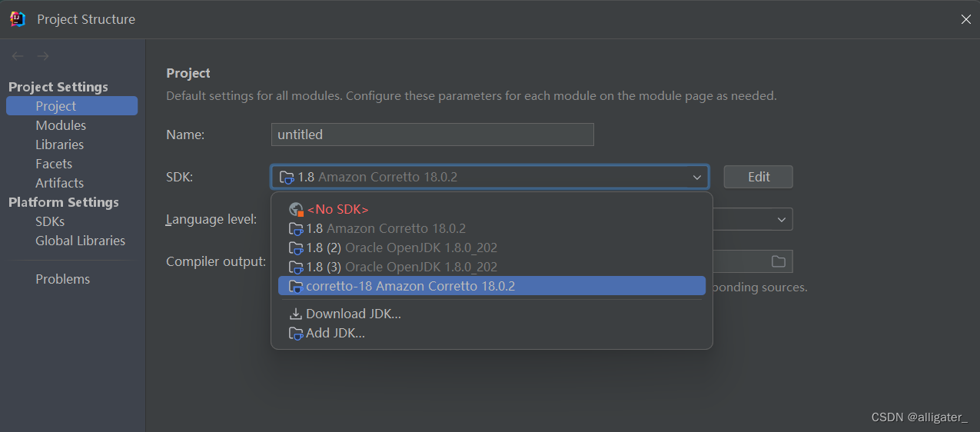The width and height of the screenshot is (980, 432).
Task: Click the globe icon beside No SDK
Action: (x=296, y=209)
